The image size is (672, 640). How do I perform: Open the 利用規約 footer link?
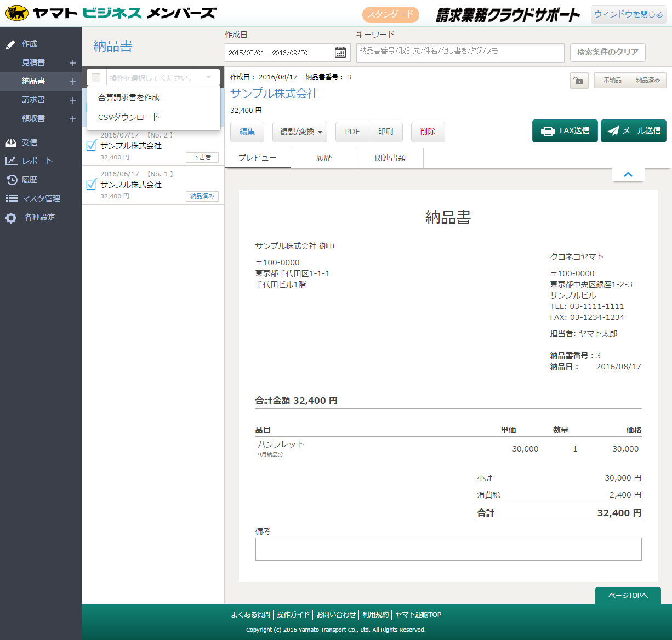click(x=375, y=615)
